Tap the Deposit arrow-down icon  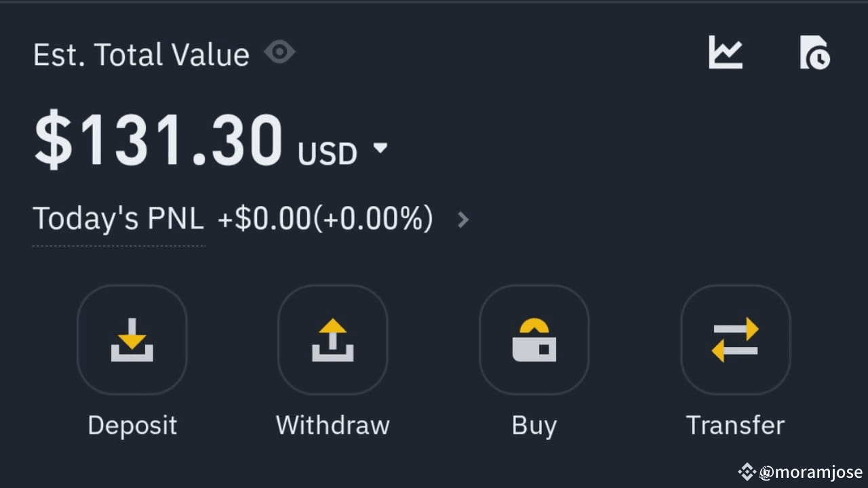coord(132,340)
